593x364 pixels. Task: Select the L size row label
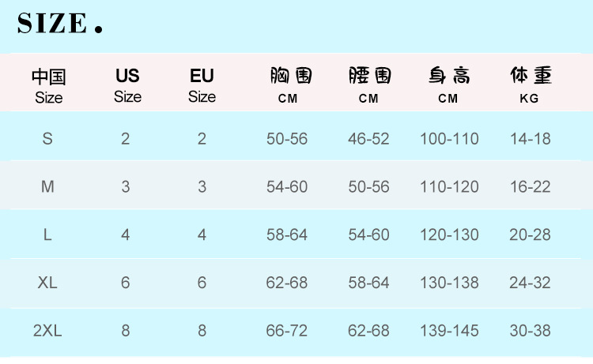[x=47, y=235]
